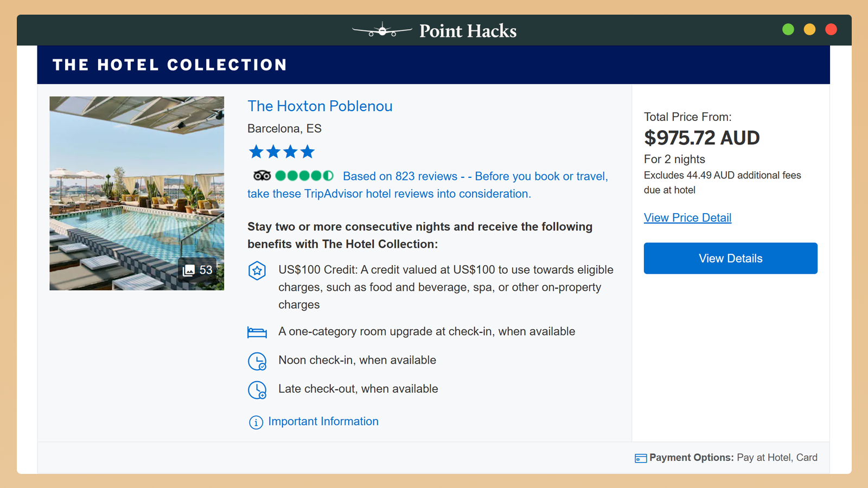Click the yellow window control dot
Image resolution: width=868 pixels, height=488 pixels.
(809, 29)
